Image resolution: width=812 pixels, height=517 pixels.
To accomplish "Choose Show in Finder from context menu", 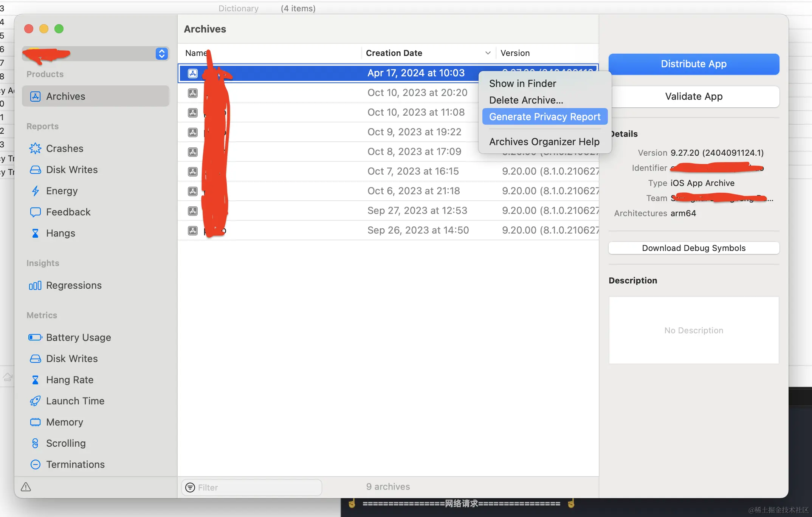I will coord(545,84).
